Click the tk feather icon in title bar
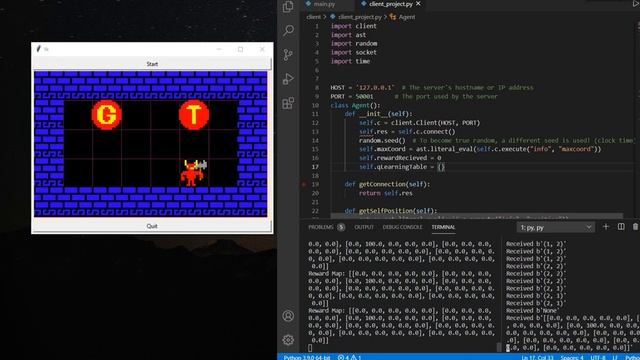 (39, 49)
